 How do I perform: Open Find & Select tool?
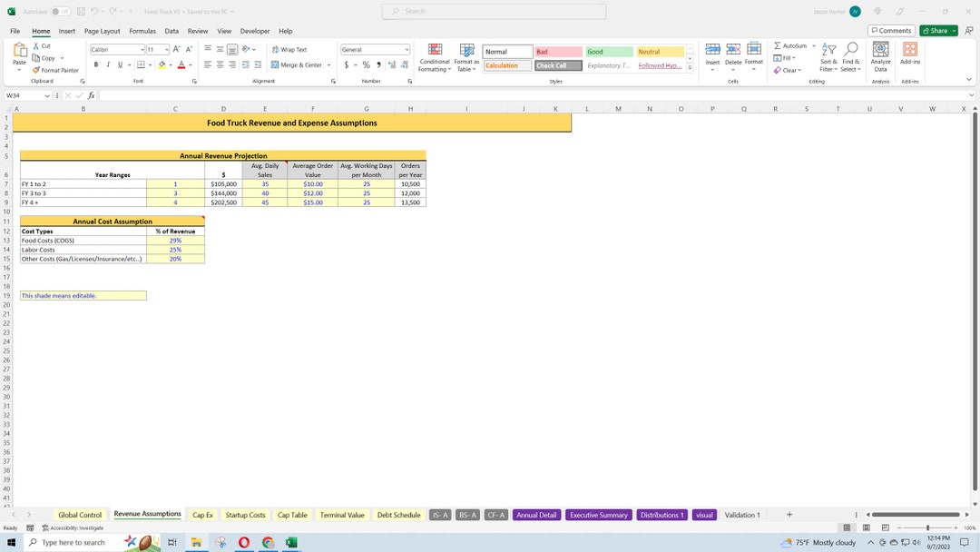click(850, 57)
